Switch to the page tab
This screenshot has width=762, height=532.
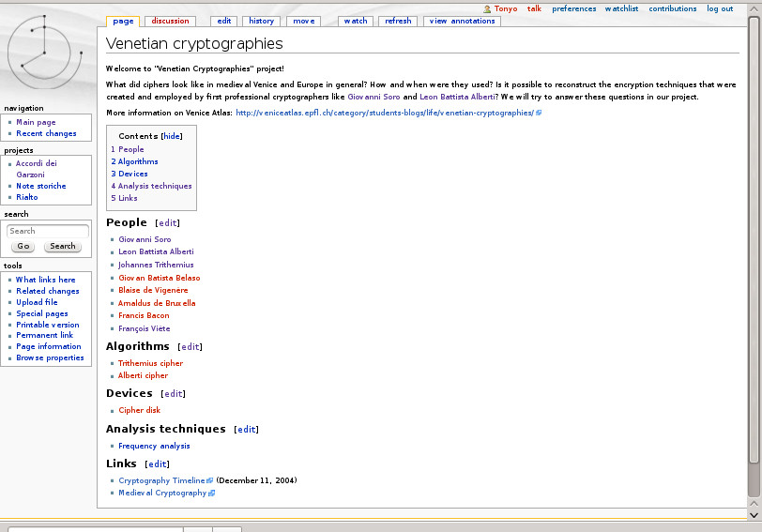pos(123,21)
